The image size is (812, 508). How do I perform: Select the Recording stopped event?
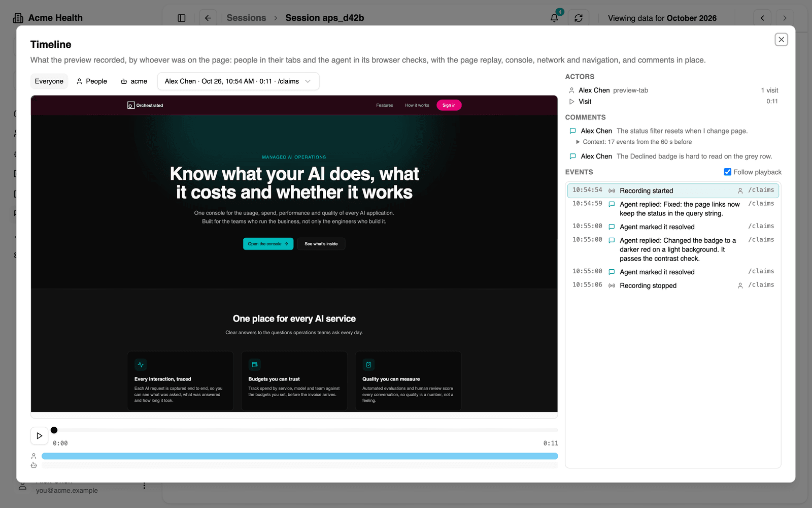[x=673, y=285]
